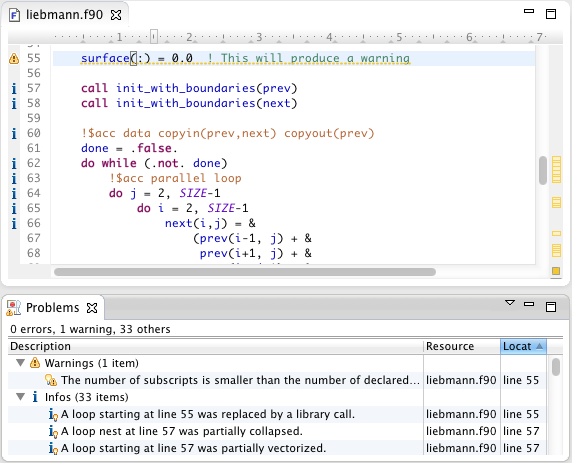Click the bottom overview ruler annotation square
Image resolution: width=572 pixels, height=463 pixels.
tap(556, 271)
